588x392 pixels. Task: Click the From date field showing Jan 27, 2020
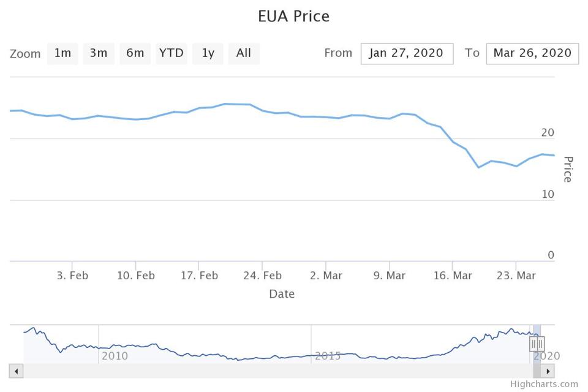click(407, 53)
